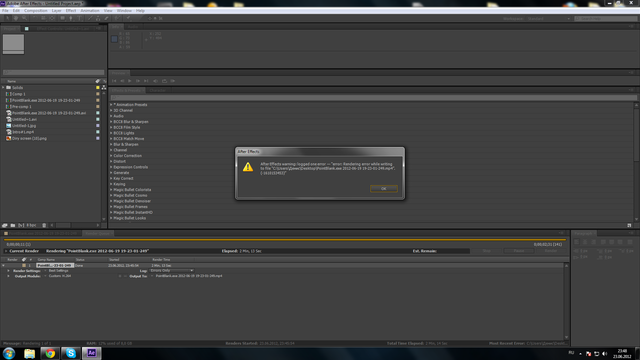Open the Workspace Standard dropdown
Viewport: 640px width, 360px height.
pyautogui.click(x=548, y=19)
